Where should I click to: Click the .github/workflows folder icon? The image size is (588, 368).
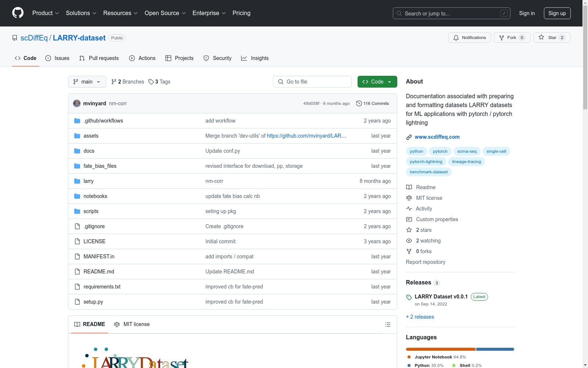pos(77,121)
